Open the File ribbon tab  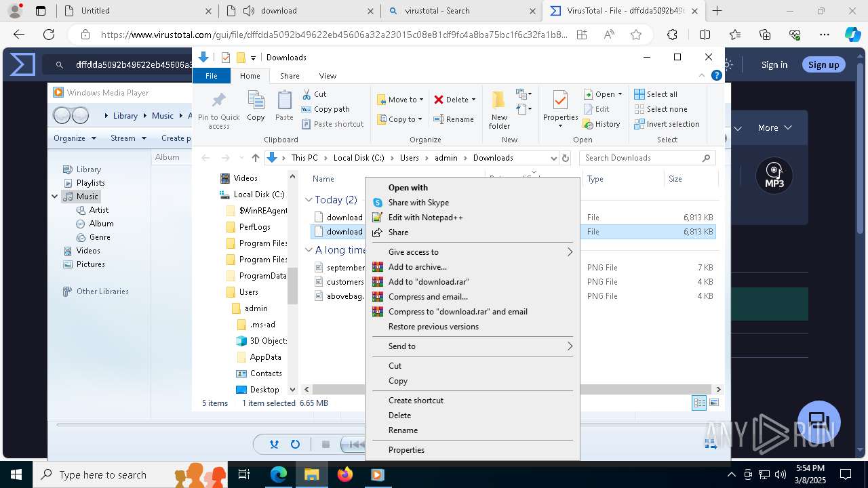click(212, 76)
